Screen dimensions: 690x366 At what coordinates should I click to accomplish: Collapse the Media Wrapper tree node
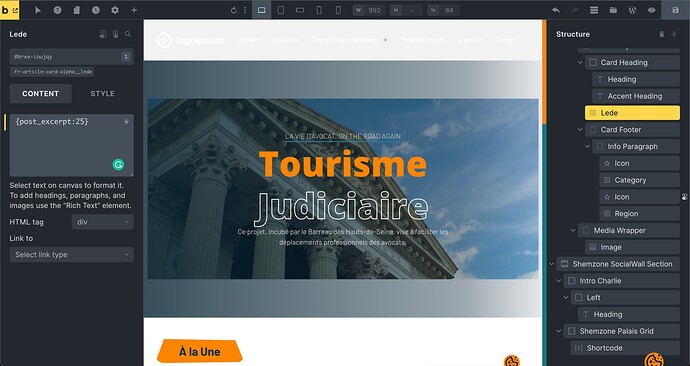(x=573, y=230)
